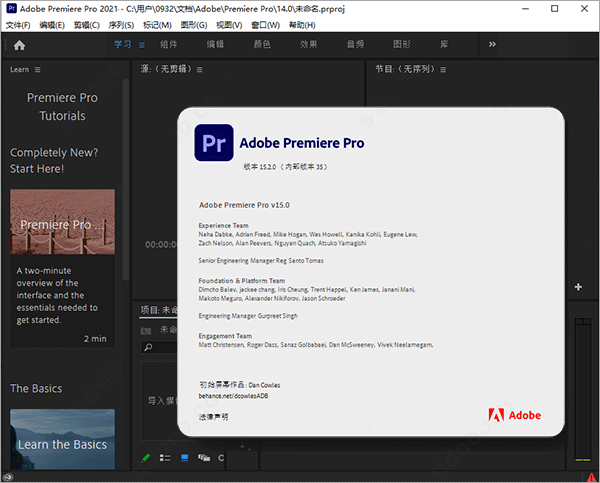Switch project panel to list view

click(165, 458)
